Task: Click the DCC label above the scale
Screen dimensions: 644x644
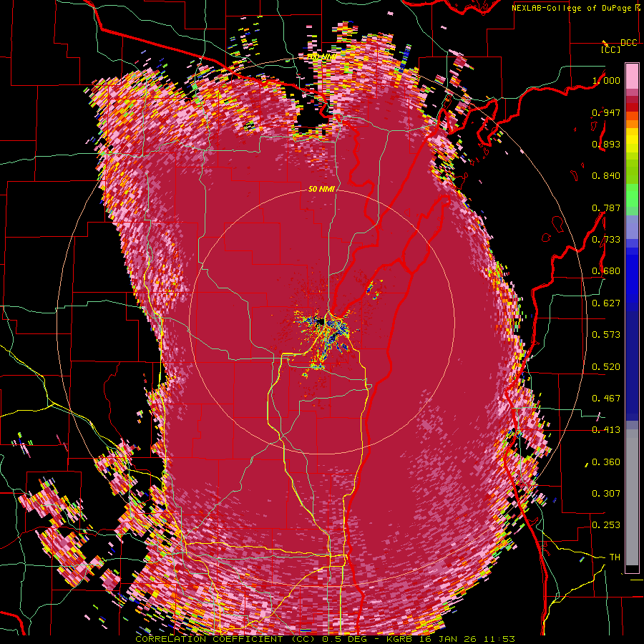Action: (x=629, y=43)
